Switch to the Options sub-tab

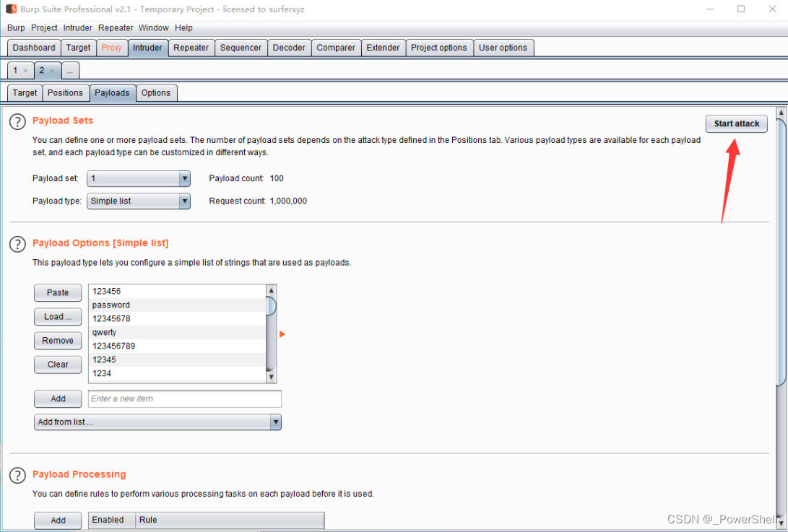(x=156, y=93)
